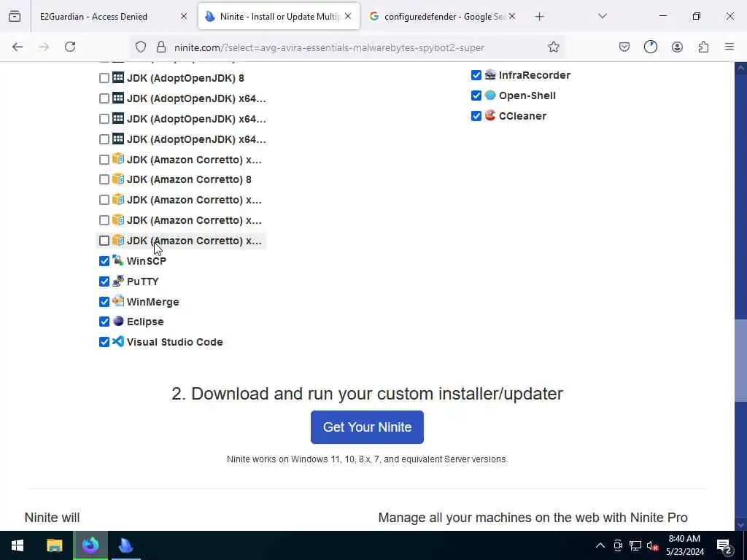Switch to E2Guardian - Access Denied tab

(x=112, y=16)
